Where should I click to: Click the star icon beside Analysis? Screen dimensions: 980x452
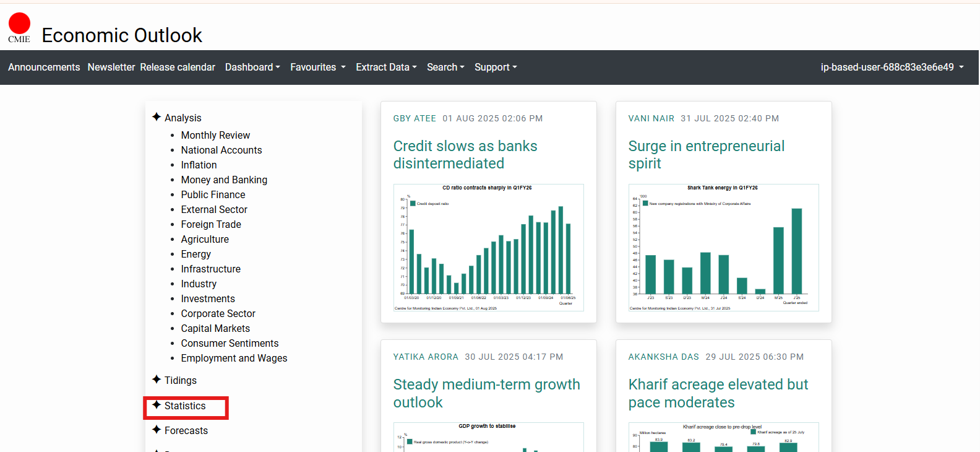click(x=157, y=117)
